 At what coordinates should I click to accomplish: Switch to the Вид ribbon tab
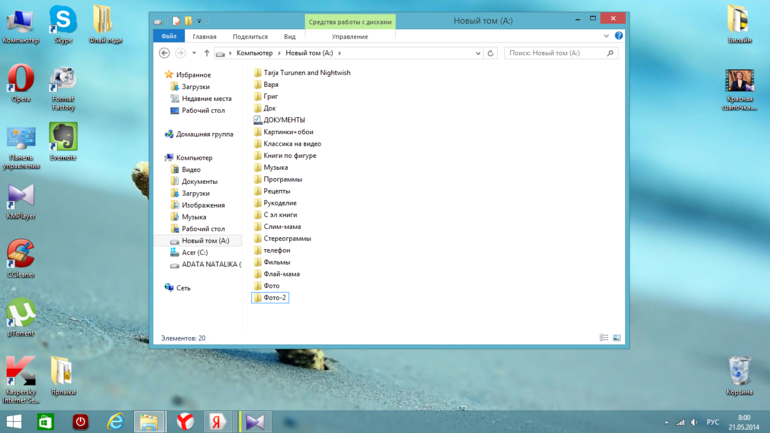click(289, 36)
